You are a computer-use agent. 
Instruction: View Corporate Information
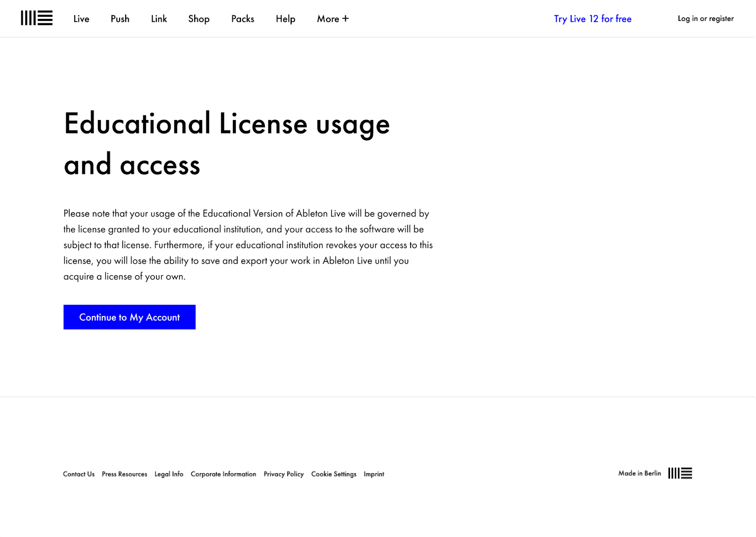pyautogui.click(x=223, y=474)
